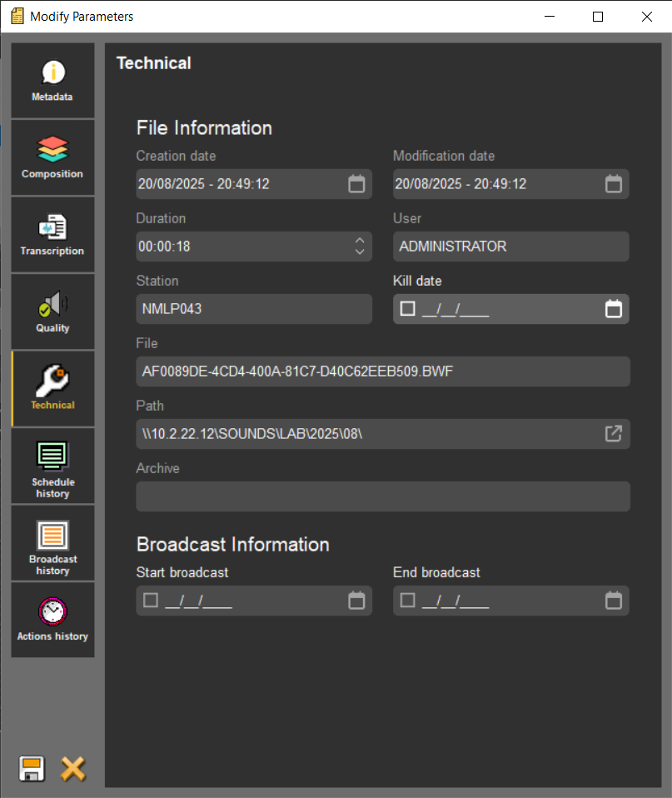This screenshot has height=798, width=672.
Task: Show the Broadcast history panel
Action: [52, 543]
